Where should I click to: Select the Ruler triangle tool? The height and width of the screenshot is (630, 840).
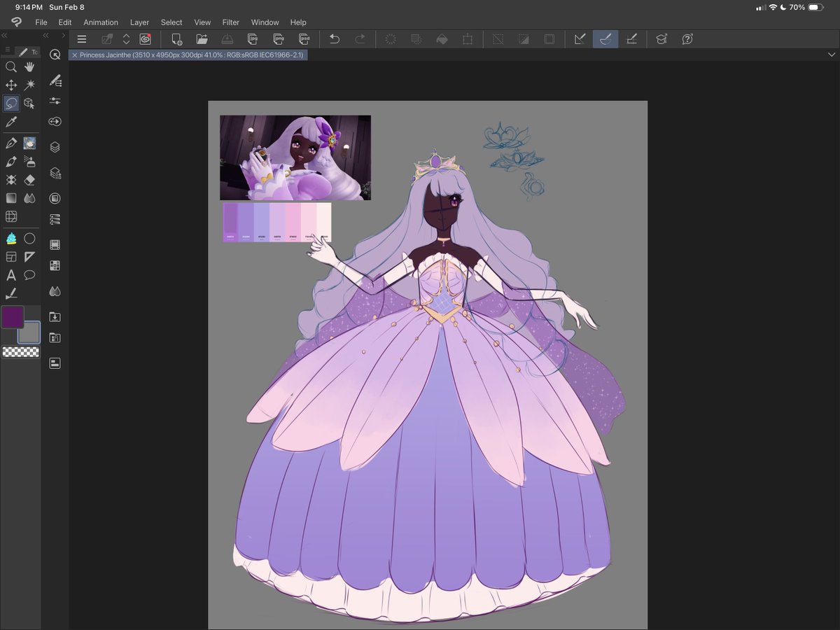click(30, 257)
